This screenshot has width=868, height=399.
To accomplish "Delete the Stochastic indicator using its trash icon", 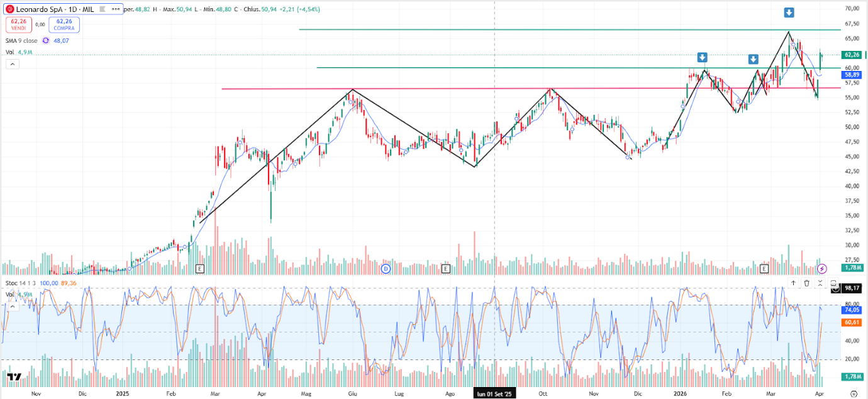I will 807,283.
